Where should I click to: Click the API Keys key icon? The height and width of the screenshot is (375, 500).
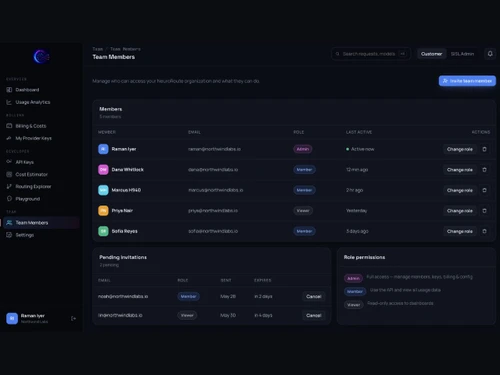point(9,162)
